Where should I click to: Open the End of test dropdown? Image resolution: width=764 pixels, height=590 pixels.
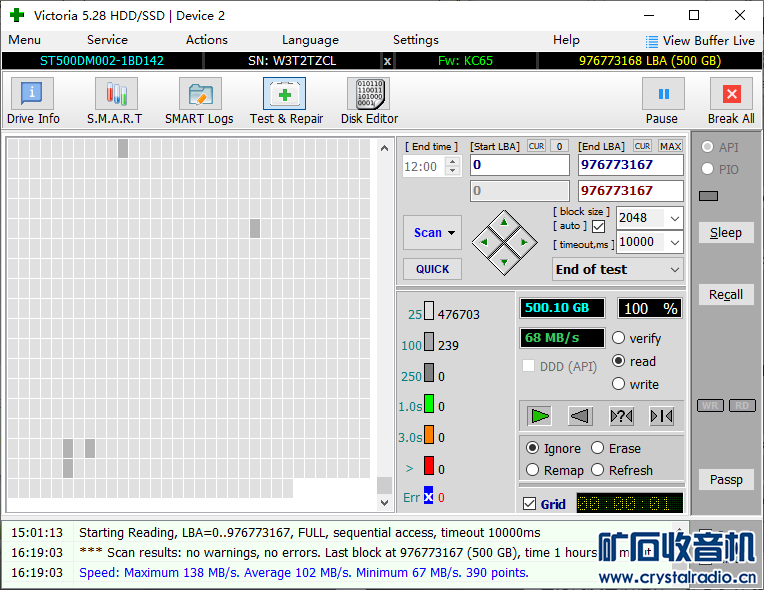618,269
